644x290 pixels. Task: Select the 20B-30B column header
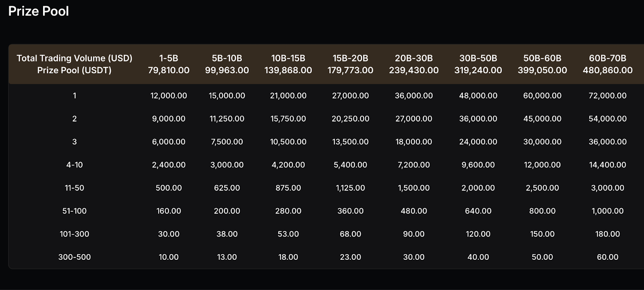click(x=413, y=58)
